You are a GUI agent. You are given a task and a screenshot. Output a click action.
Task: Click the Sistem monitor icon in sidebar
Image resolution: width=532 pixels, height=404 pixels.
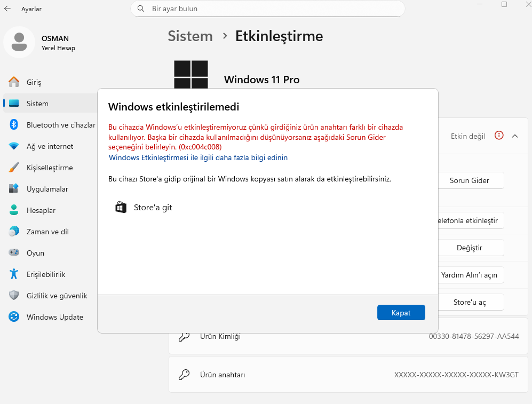(x=14, y=103)
